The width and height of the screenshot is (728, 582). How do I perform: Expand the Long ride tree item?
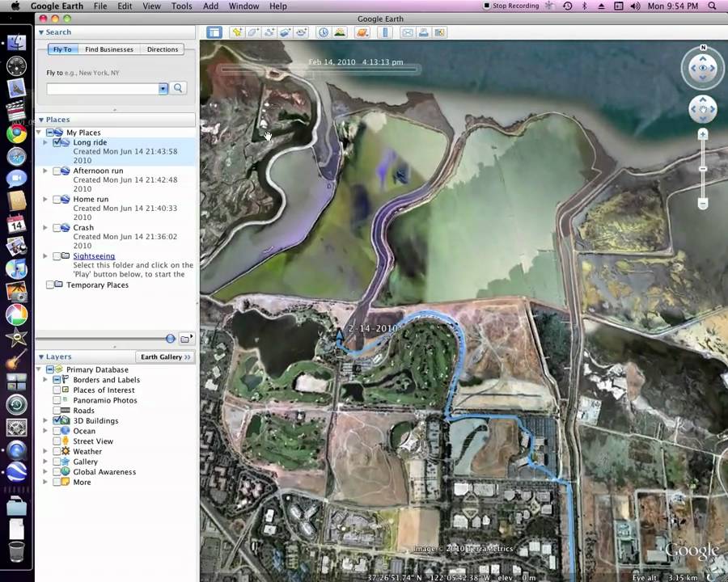coord(45,142)
